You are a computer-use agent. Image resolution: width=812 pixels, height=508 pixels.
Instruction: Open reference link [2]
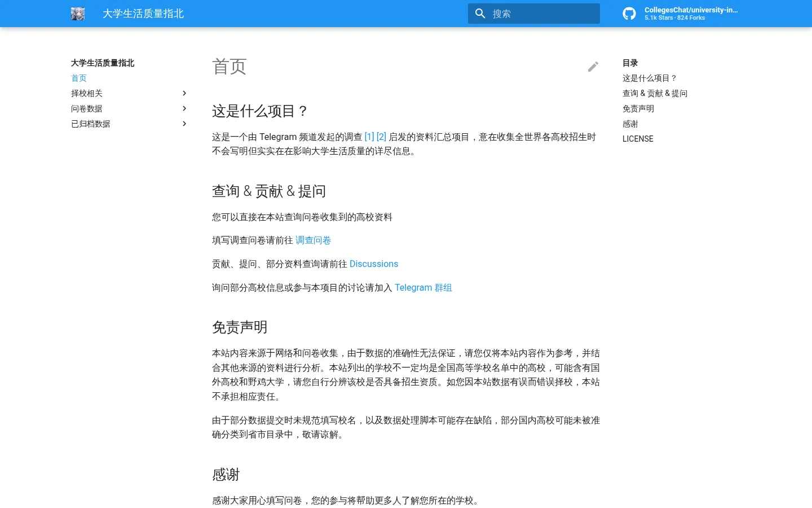[x=381, y=137]
